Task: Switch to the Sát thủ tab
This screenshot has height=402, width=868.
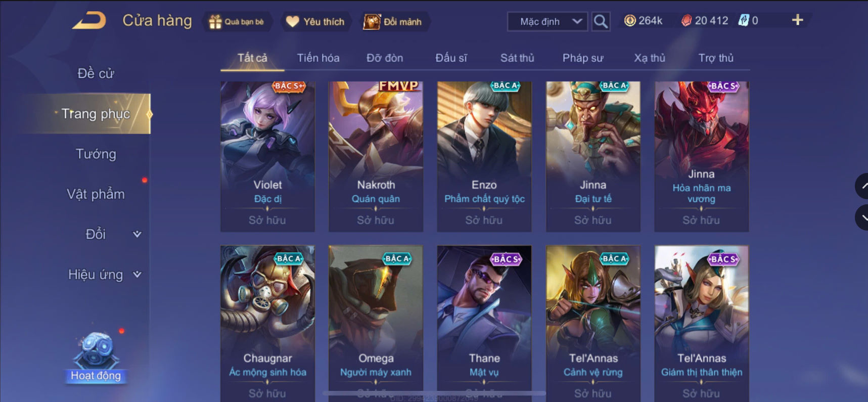Action: click(x=517, y=58)
